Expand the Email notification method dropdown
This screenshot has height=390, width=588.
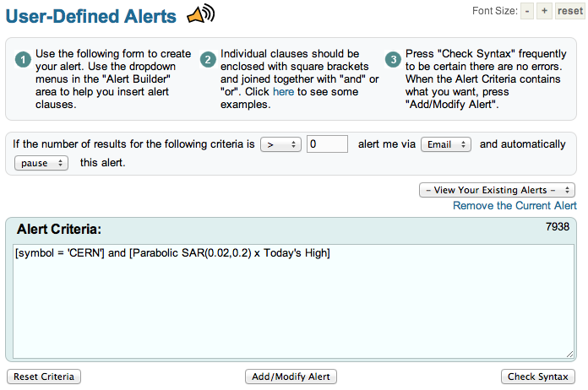[446, 144]
